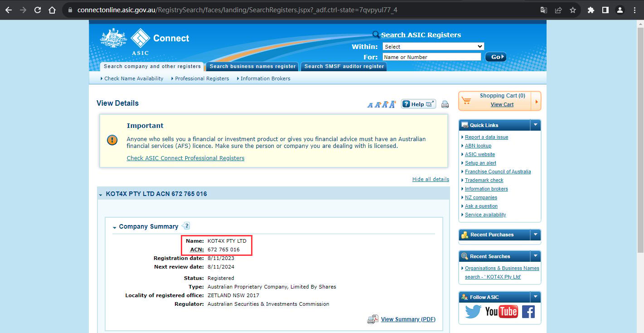Click the locality value ZETLAND NSW 2017
Screen dimensions: 644x333
point(233,295)
